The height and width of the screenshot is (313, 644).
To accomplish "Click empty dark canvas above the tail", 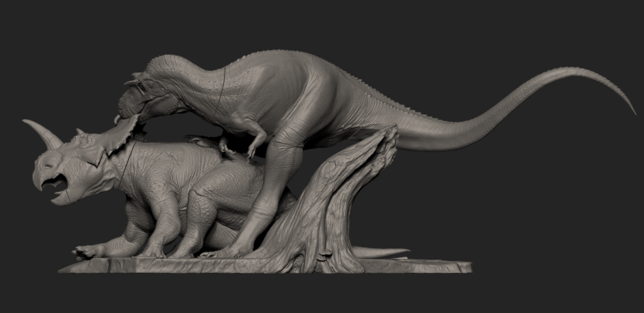I will [505, 43].
